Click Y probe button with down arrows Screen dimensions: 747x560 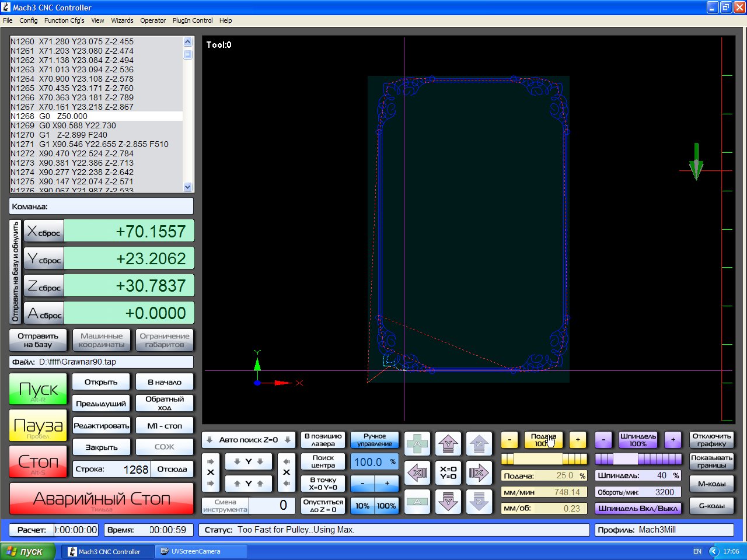pyautogui.click(x=249, y=461)
